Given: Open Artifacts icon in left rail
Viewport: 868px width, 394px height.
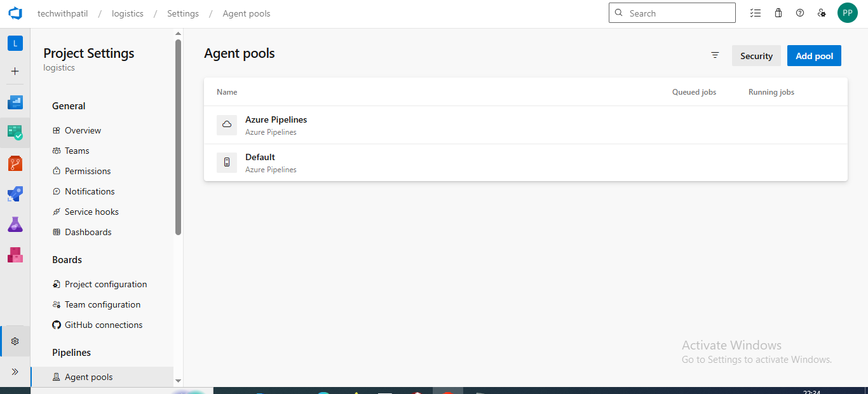Looking at the screenshot, I should [15, 255].
